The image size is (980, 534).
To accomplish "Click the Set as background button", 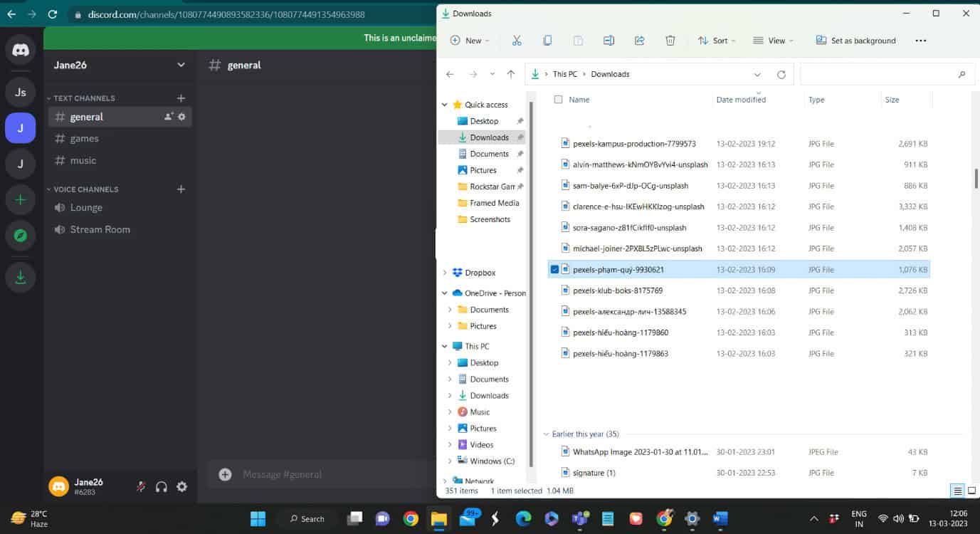I will [855, 41].
